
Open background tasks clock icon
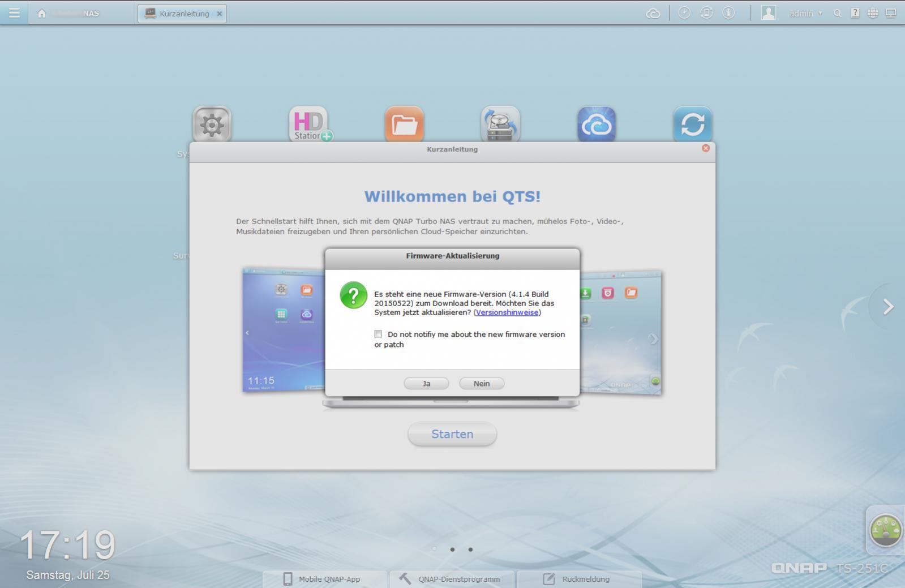[684, 12]
